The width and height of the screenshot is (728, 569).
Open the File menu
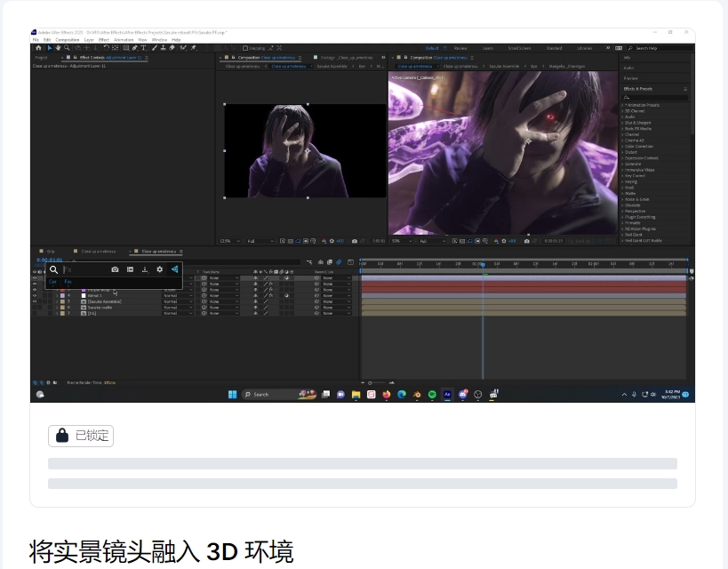tap(36, 40)
